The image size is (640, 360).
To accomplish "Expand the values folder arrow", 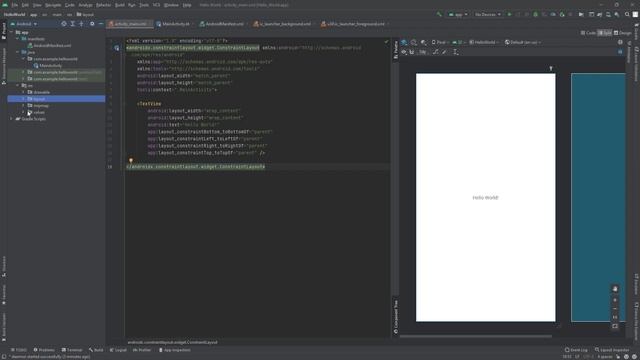I will pos(23,112).
